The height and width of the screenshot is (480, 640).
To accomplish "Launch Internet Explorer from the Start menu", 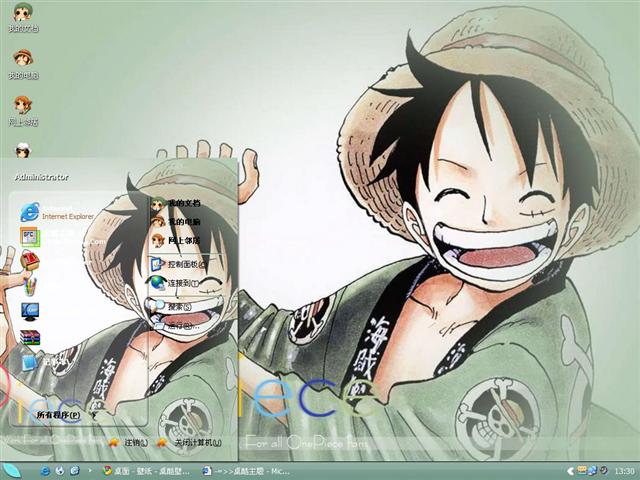I will coord(57,212).
